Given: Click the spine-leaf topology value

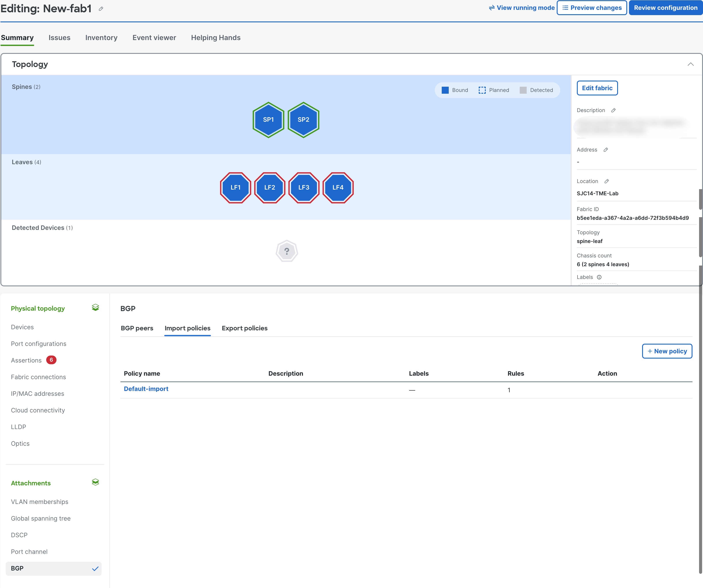Looking at the screenshot, I should (589, 241).
